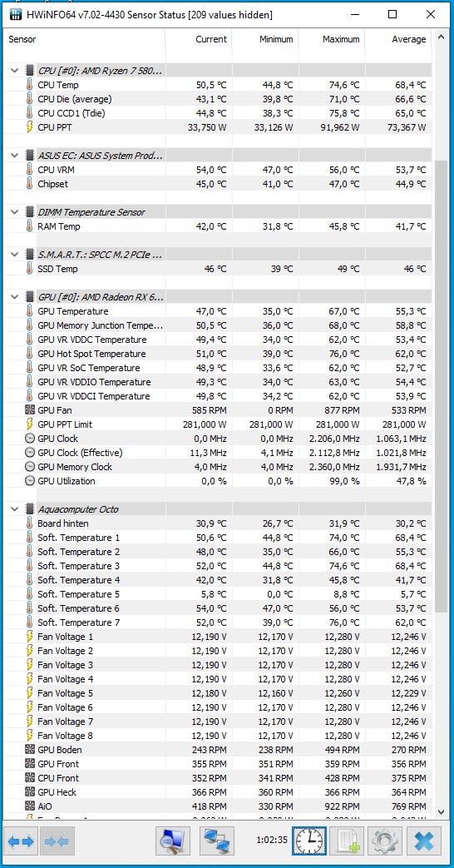Click the 1:02:35 elapsed time readout
This screenshot has height=868, width=454.
(x=272, y=840)
